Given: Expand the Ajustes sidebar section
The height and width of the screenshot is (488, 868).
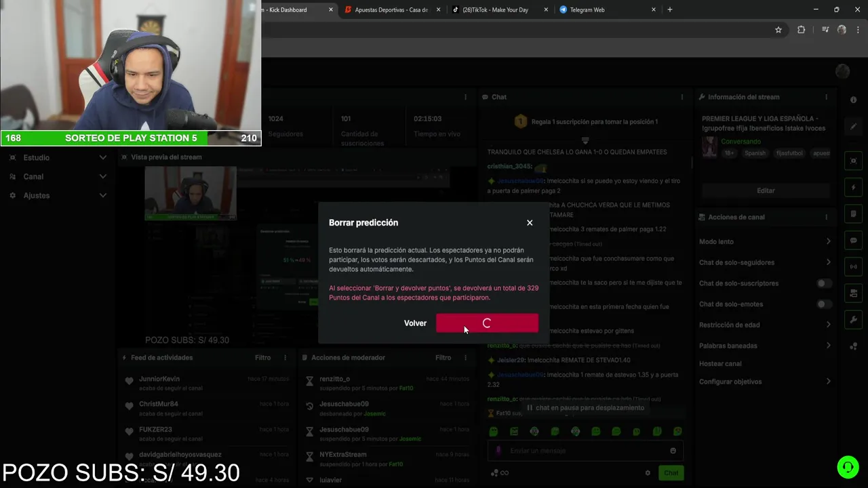Looking at the screenshot, I should (x=58, y=195).
